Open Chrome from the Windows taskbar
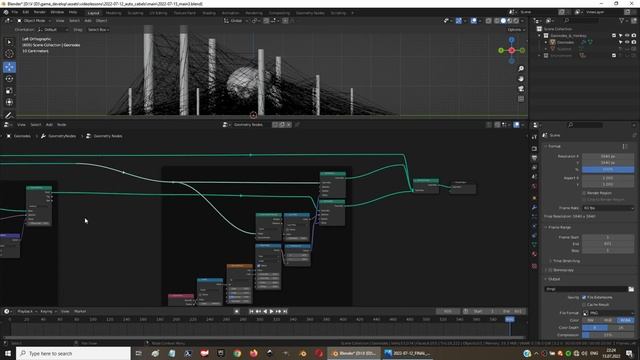Viewport: 640px width, 360px height. click(x=237, y=353)
